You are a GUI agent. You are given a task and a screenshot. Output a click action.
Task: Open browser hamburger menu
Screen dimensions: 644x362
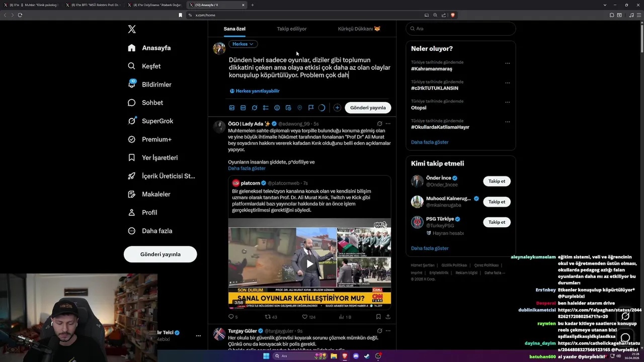point(638,15)
